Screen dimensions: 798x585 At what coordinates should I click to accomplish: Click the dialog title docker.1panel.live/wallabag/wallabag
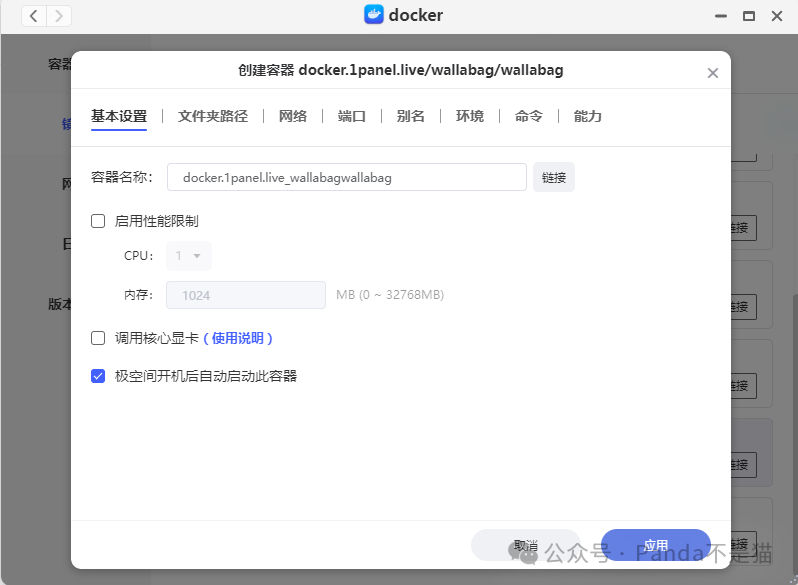(431, 70)
